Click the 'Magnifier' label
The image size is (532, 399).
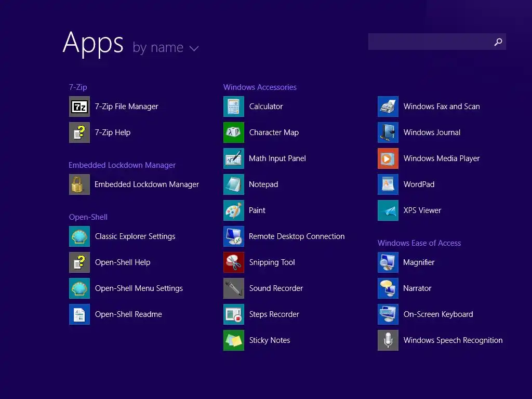[419, 262]
